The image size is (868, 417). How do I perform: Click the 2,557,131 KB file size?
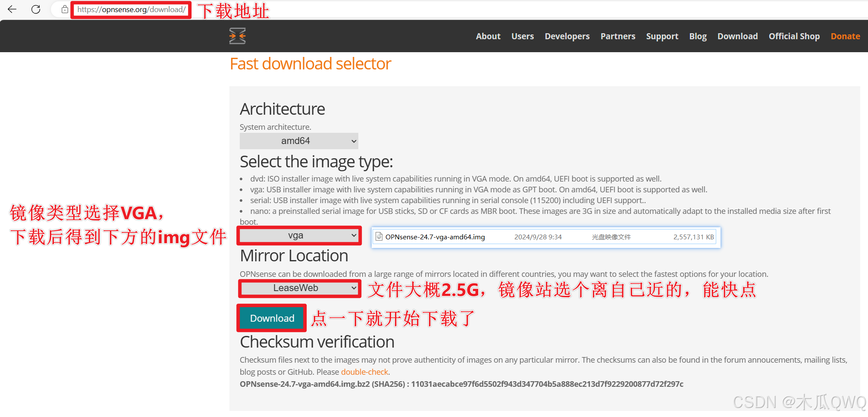(693, 237)
